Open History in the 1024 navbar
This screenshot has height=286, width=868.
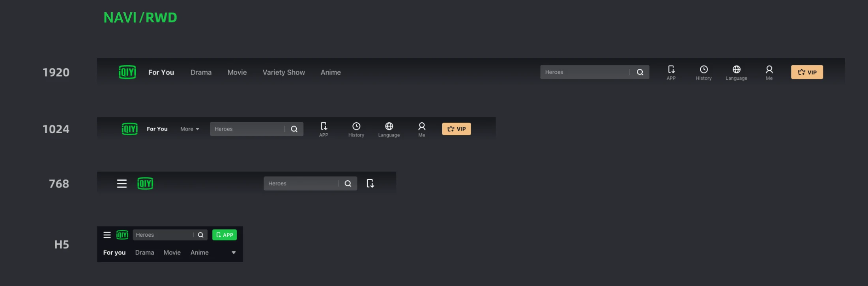point(356,129)
